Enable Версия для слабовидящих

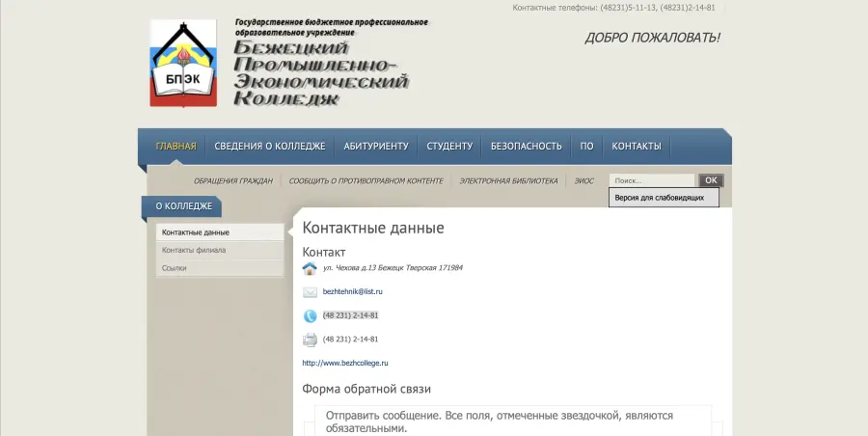point(663,198)
